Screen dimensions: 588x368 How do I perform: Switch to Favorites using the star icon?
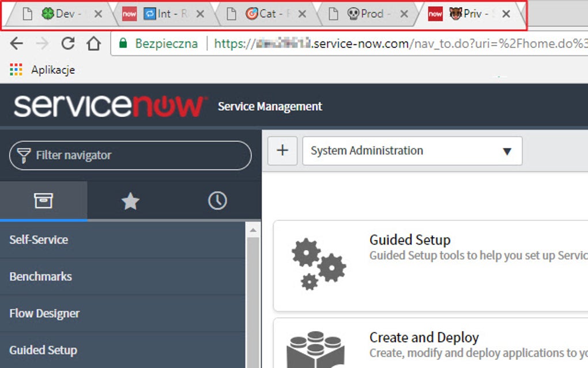[x=130, y=201]
